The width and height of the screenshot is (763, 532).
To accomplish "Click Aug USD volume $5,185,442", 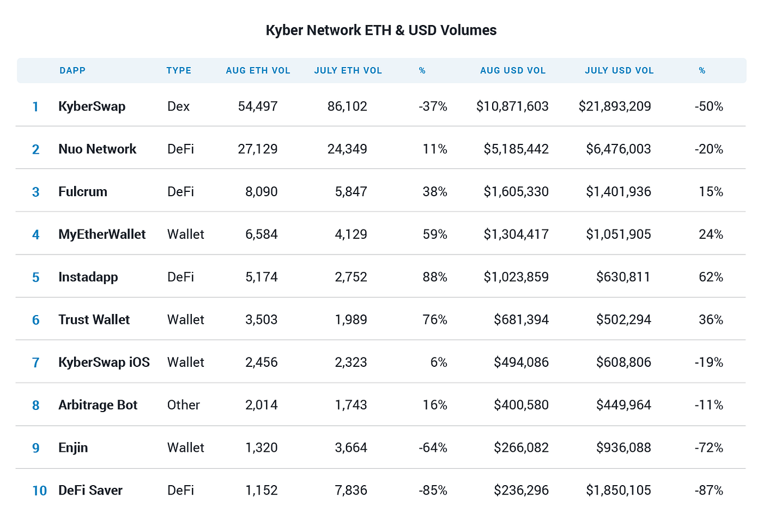I will point(516,149).
